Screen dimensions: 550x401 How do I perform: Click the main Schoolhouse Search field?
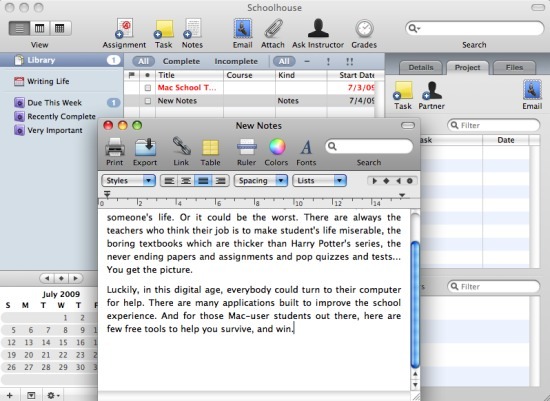pyautogui.click(x=474, y=28)
